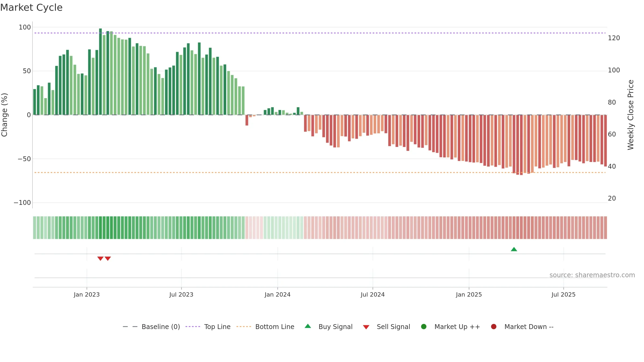
Task: Click the Market Cycle chart title
Action: tap(31, 8)
